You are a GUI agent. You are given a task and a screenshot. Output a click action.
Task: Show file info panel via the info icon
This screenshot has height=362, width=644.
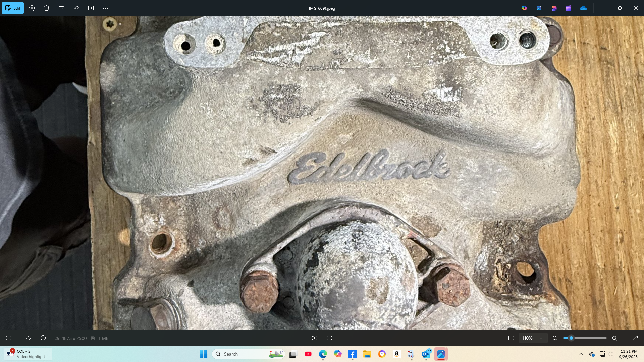tap(43, 338)
